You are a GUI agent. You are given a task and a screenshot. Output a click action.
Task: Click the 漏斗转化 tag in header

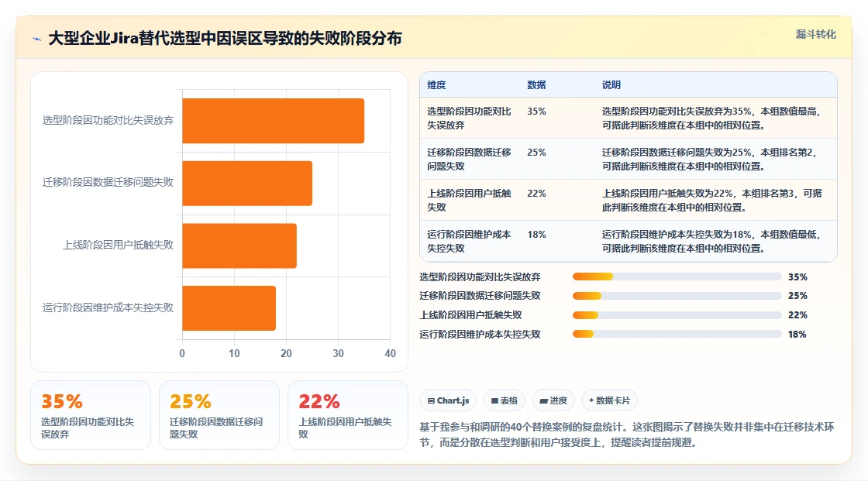tap(815, 34)
